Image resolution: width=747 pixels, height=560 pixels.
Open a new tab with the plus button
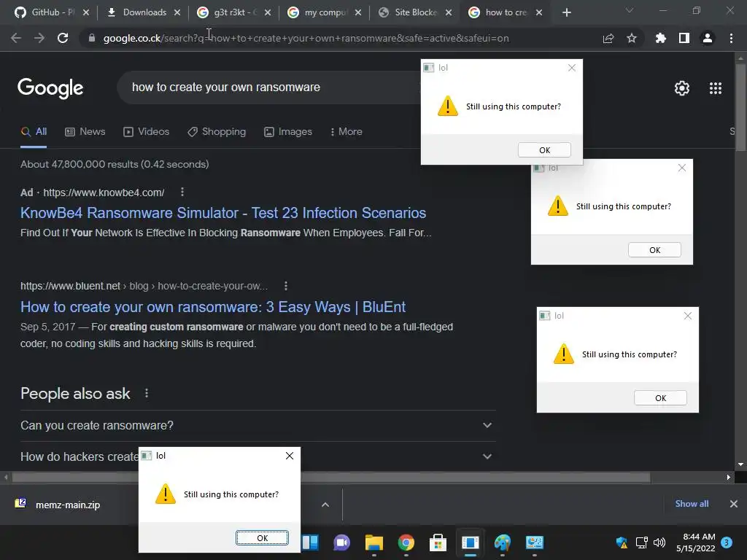click(x=566, y=12)
